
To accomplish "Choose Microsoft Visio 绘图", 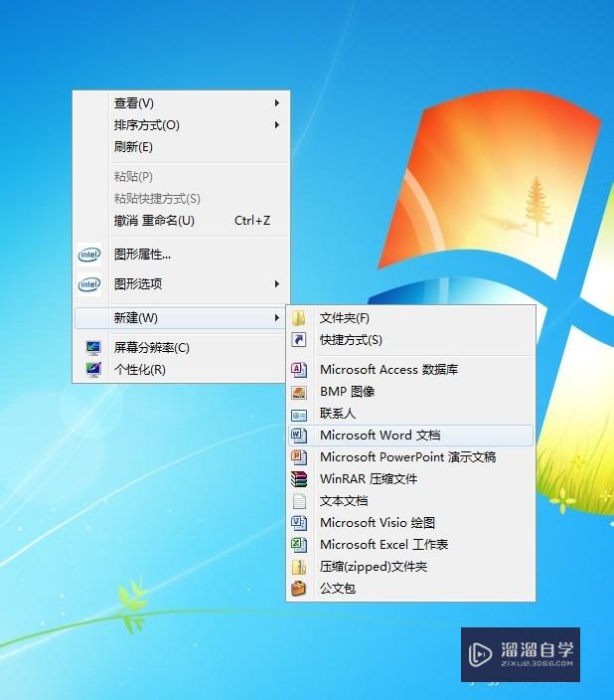I will pos(410,523).
